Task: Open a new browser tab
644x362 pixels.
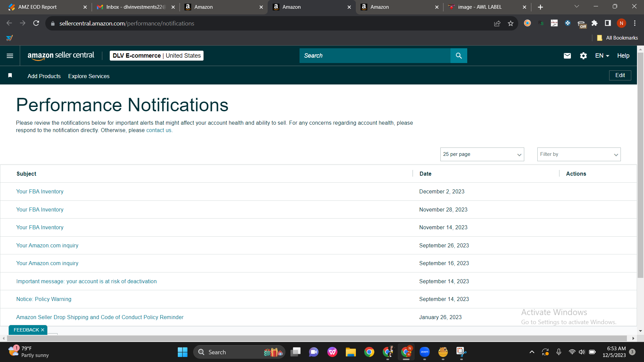Action: tap(540, 7)
